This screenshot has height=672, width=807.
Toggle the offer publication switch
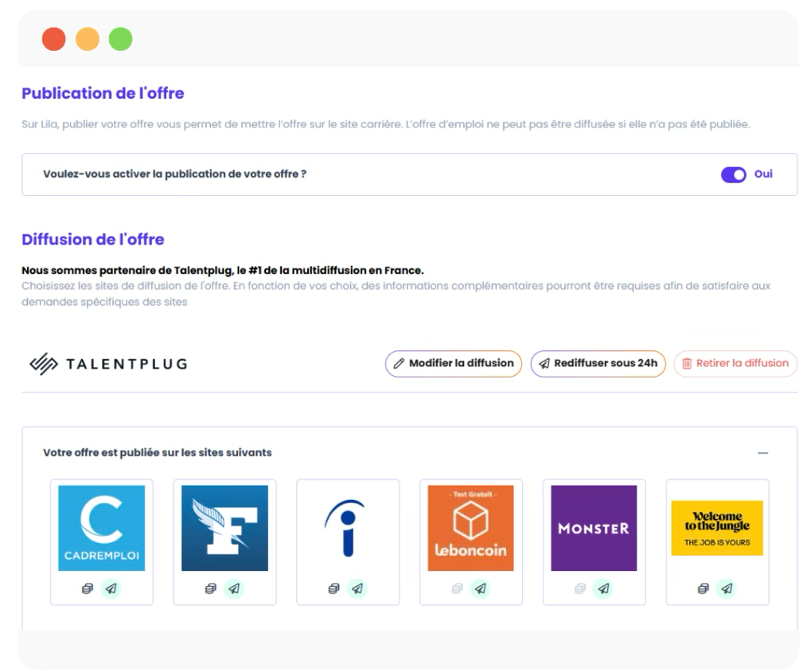pyautogui.click(x=733, y=174)
